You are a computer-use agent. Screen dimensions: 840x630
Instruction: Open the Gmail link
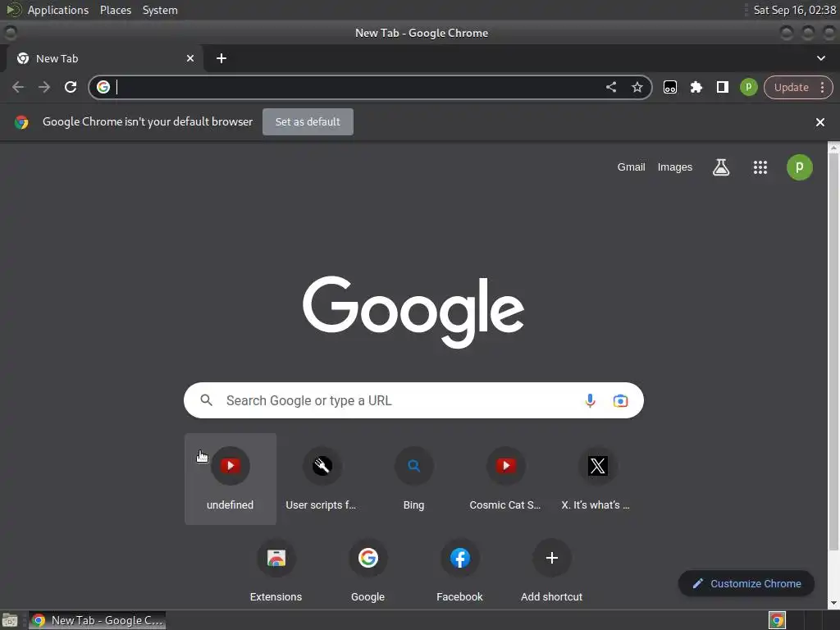(x=631, y=167)
